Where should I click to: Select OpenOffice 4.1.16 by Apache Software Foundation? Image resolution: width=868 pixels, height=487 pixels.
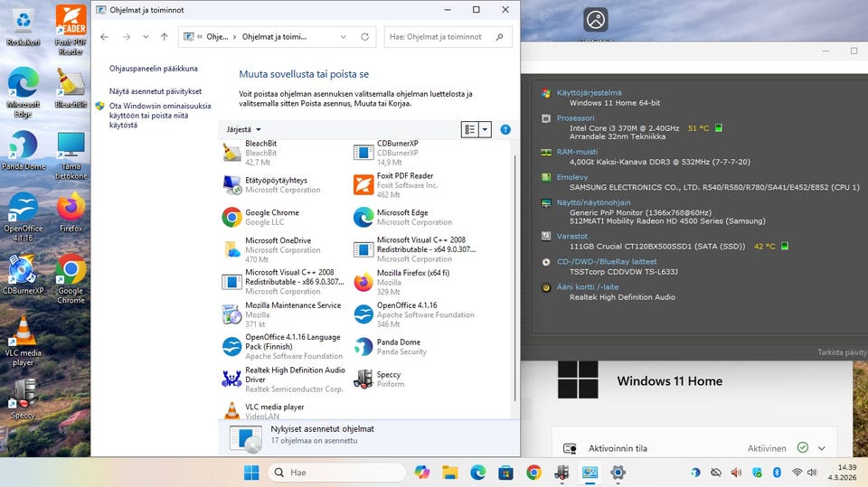[x=415, y=314]
